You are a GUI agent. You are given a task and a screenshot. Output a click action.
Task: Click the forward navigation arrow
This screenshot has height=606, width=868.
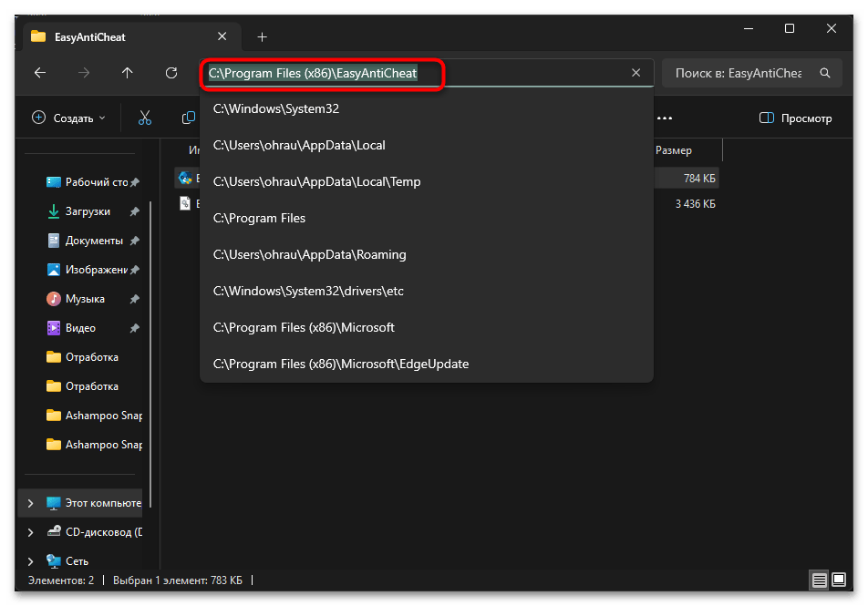(x=84, y=73)
